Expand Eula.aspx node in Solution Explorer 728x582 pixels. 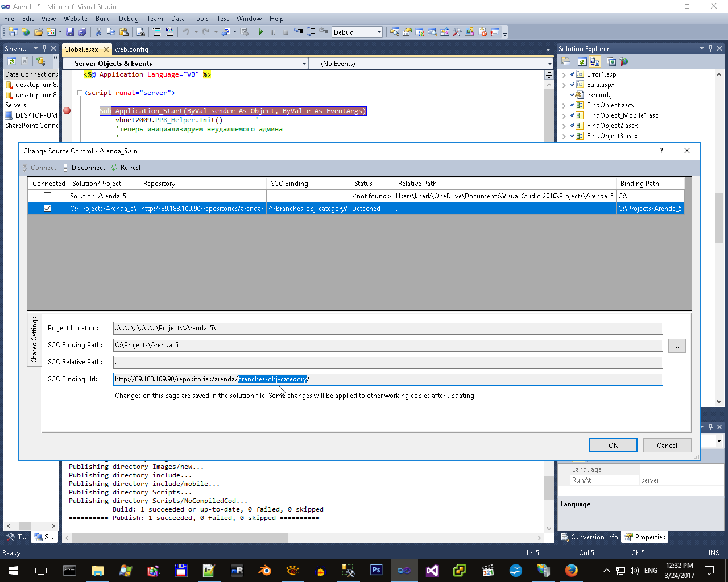(x=564, y=85)
